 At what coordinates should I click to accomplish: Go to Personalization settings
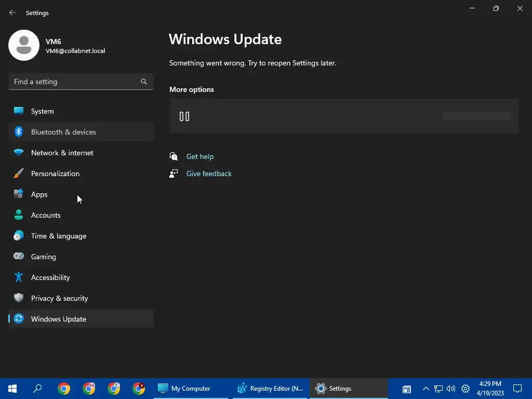(81, 174)
